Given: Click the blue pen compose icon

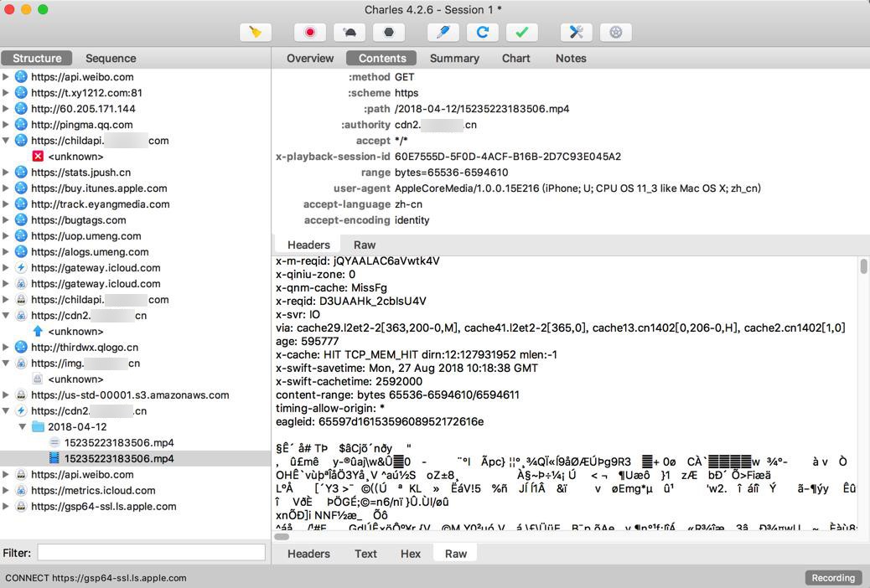Looking at the screenshot, I should coord(443,33).
